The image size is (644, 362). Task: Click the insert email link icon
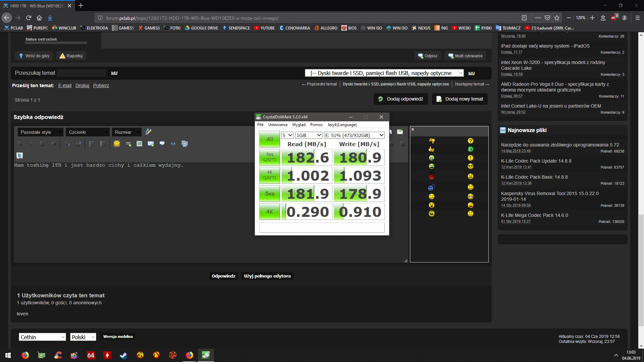[151, 144]
